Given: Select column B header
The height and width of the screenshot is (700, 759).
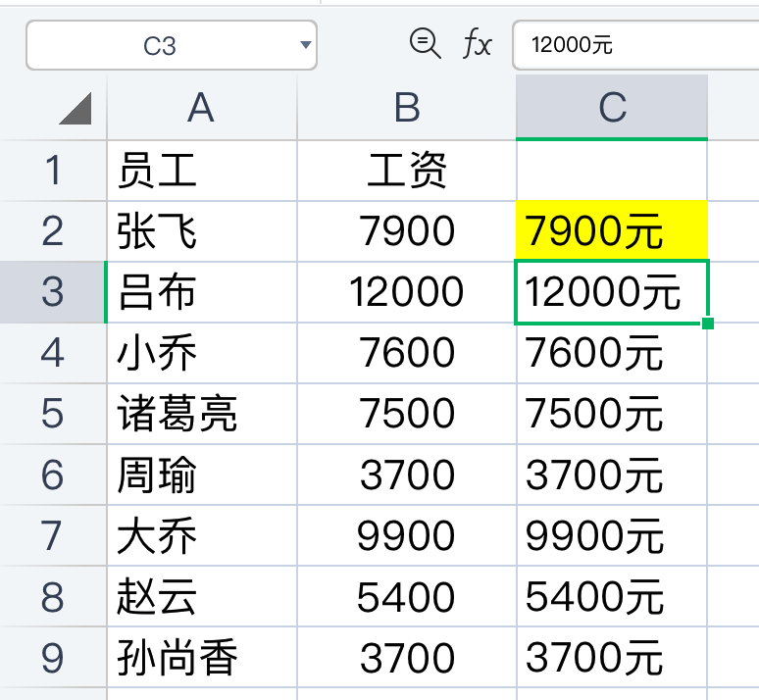Looking at the screenshot, I should (x=407, y=108).
